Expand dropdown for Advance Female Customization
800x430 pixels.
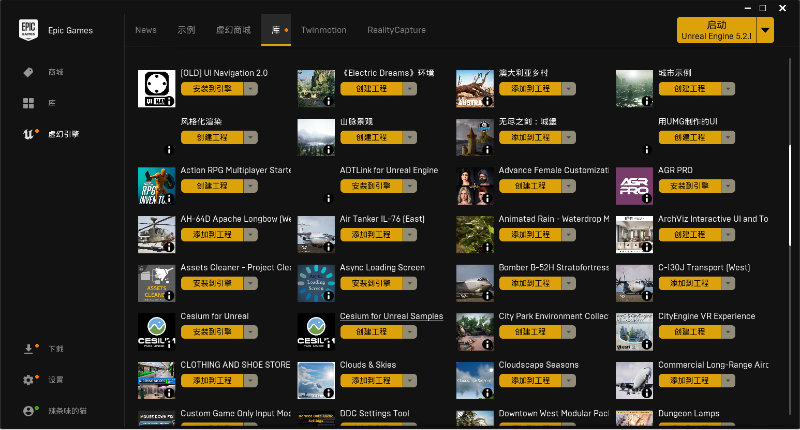569,186
